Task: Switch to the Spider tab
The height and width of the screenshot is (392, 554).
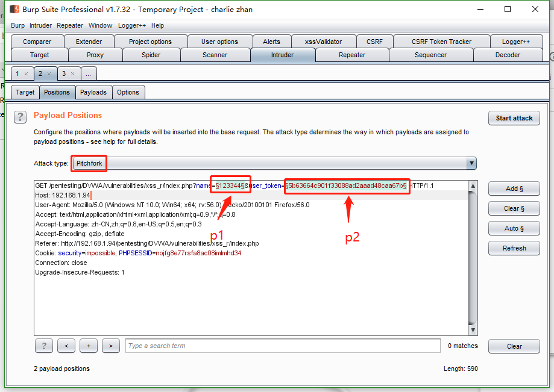Action: (x=151, y=55)
